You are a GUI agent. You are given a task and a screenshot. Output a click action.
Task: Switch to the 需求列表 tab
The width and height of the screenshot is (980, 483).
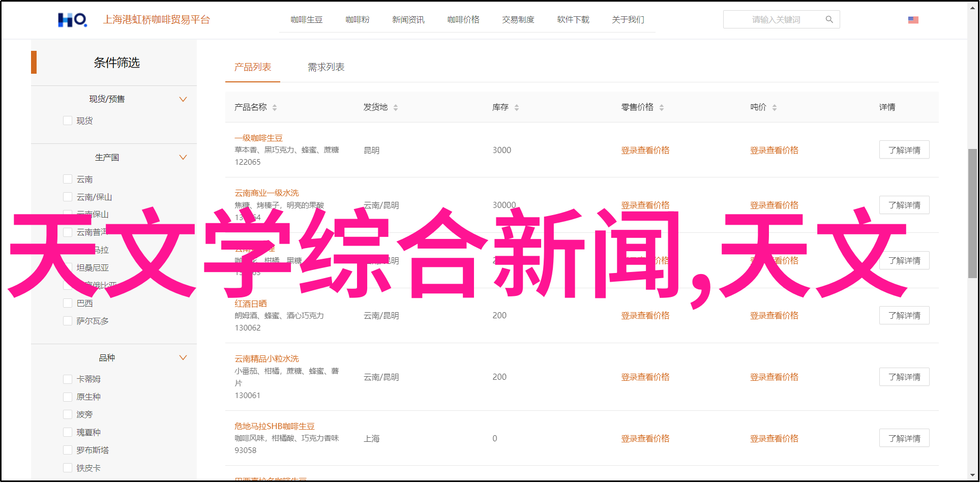(x=326, y=67)
